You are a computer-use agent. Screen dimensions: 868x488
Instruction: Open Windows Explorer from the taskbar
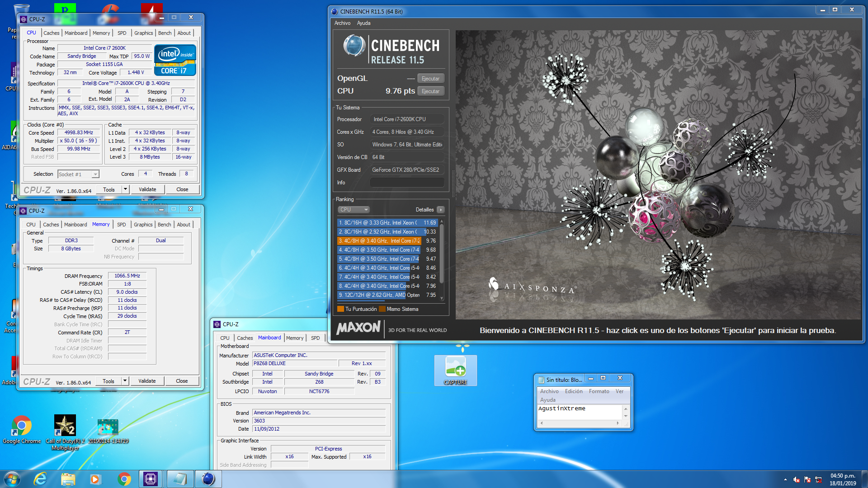(x=68, y=479)
